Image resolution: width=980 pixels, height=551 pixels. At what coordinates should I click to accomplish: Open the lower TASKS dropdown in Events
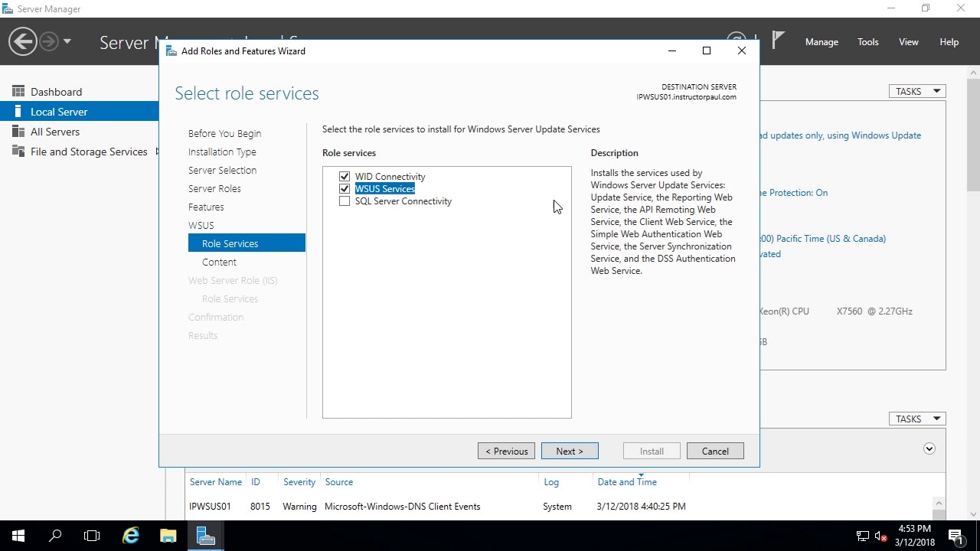tap(917, 419)
